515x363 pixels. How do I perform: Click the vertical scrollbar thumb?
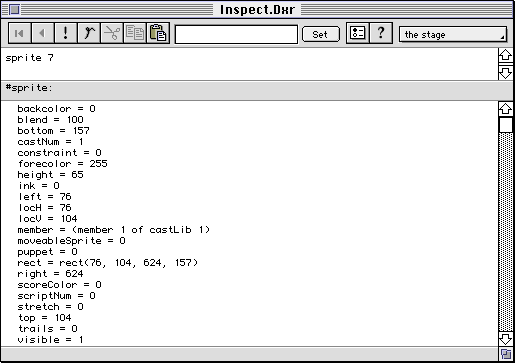click(506, 125)
